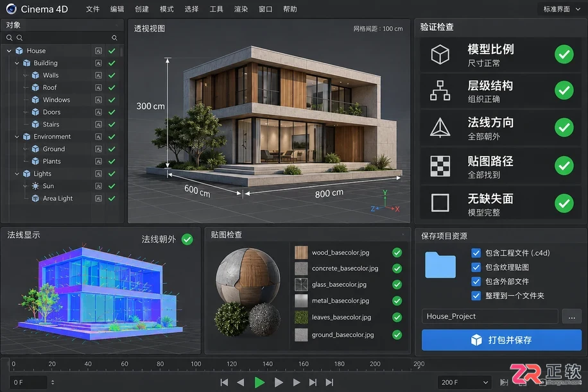Select the Doors object icon
The image size is (588, 392).
click(x=35, y=112)
